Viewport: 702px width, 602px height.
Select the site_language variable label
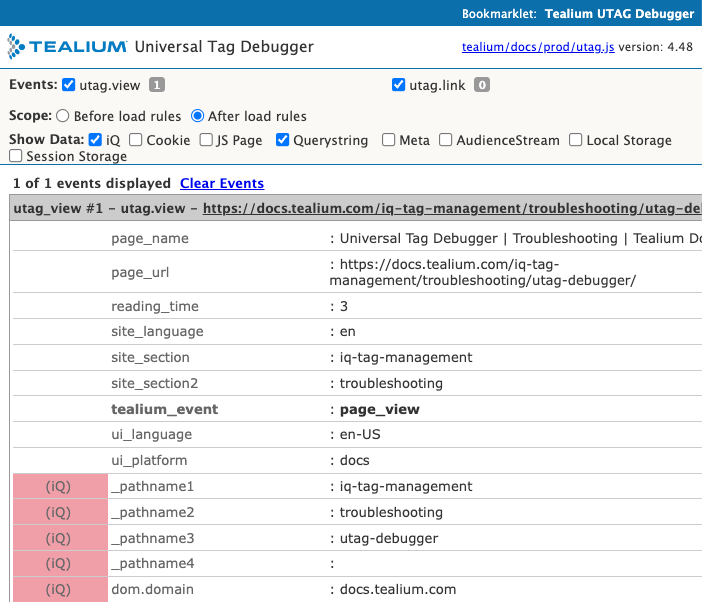(157, 331)
